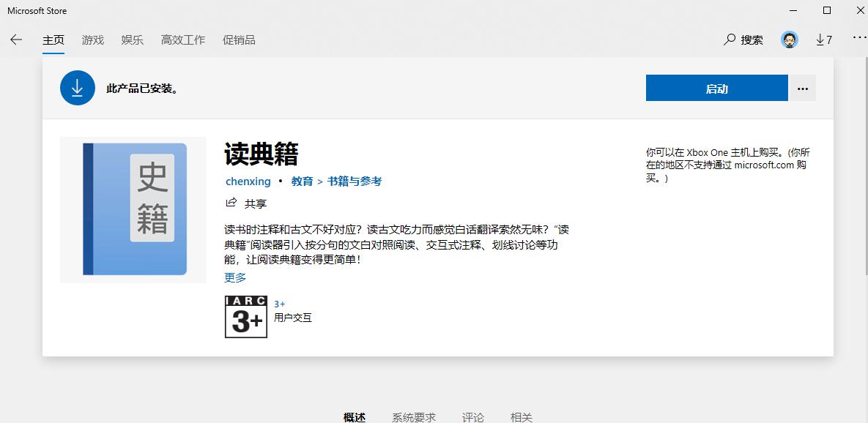Image resolution: width=868 pixels, height=423 pixels.
Task: Browse the 书籍与参考 category link
Action: (355, 181)
